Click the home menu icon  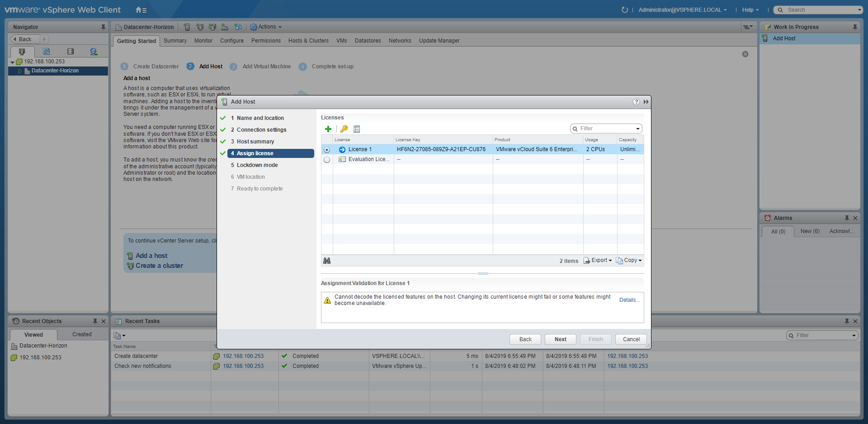(141, 10)
